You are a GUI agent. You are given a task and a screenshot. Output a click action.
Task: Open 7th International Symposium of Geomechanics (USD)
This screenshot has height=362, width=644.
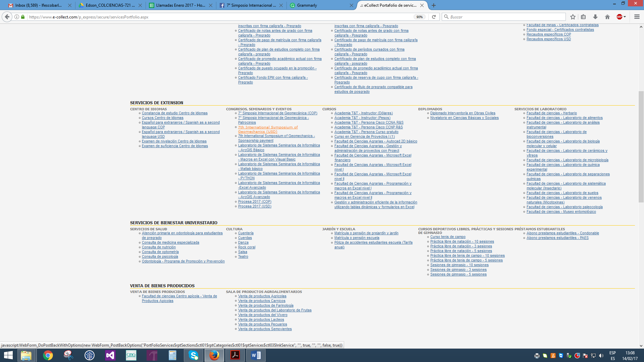tap(268, 129)
